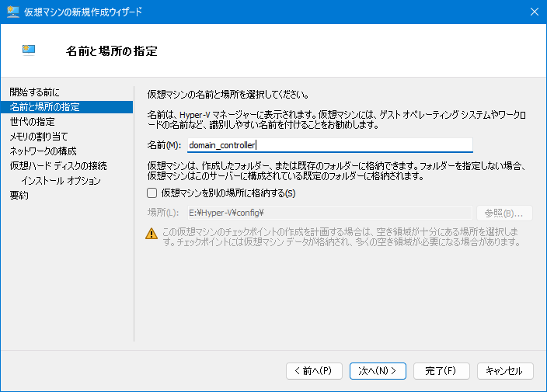Click the 名前(M): label

164,145
